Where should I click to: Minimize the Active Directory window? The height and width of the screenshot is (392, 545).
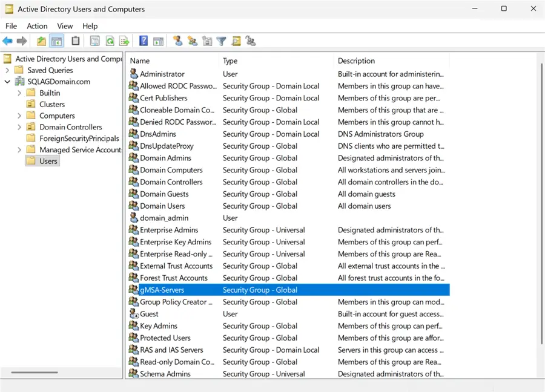point(475,8)
